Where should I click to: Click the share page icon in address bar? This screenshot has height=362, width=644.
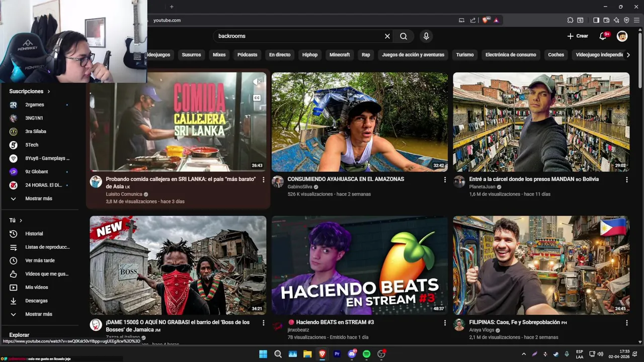[472, 20]
